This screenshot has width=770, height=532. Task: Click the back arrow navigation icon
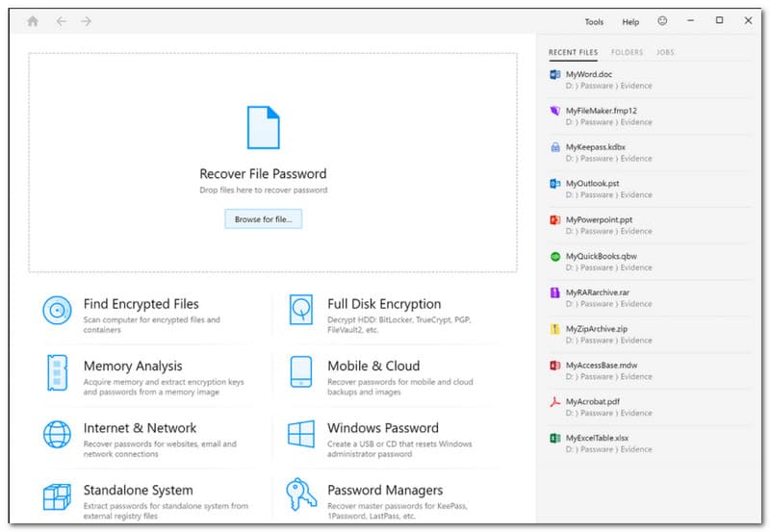pos(62,21)
